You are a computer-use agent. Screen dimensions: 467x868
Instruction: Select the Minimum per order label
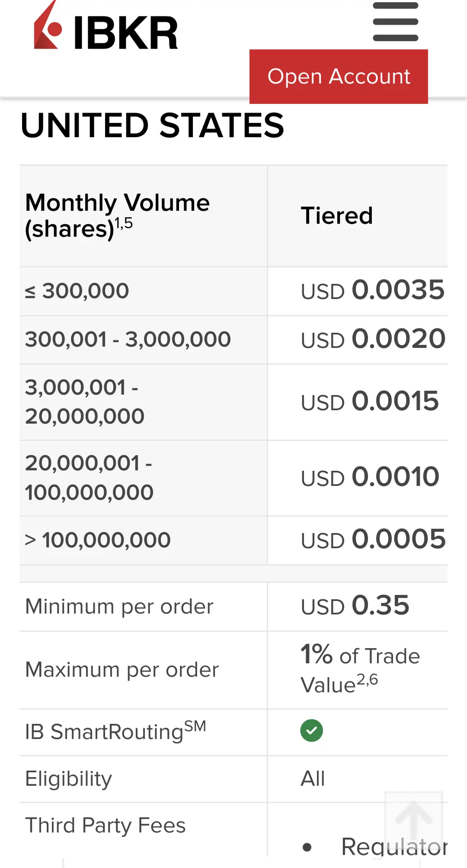coord(119,607)
